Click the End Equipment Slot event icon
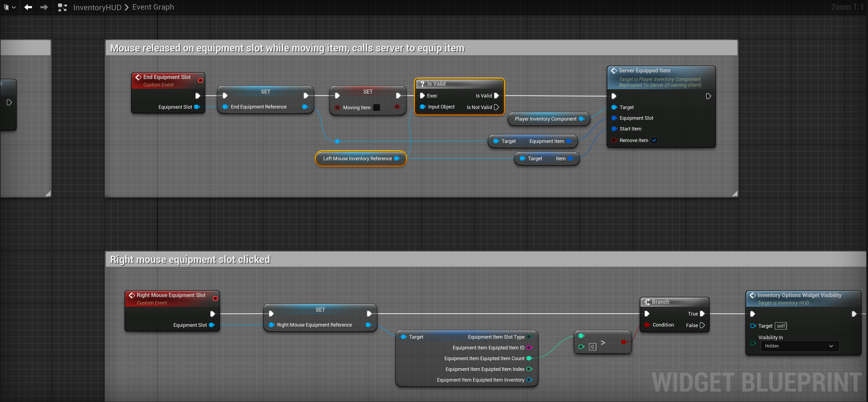Screen dimensions: 868x402 [x=138, y=77]
